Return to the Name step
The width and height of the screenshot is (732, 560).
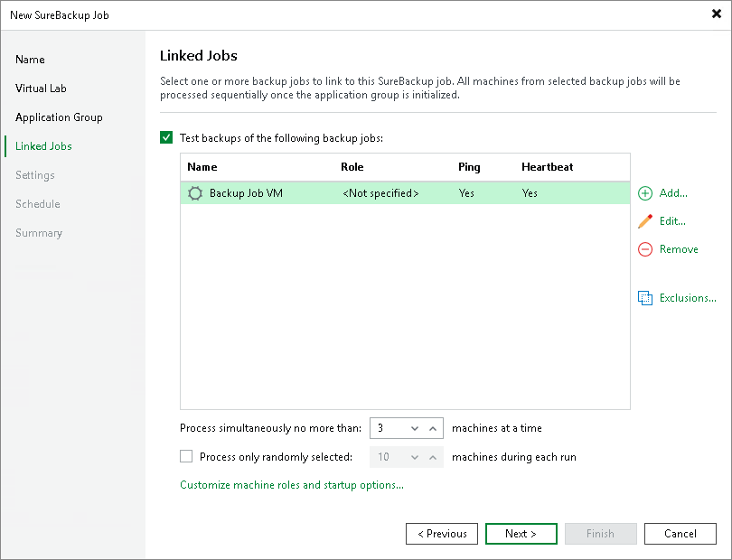(x=30, y=59)
